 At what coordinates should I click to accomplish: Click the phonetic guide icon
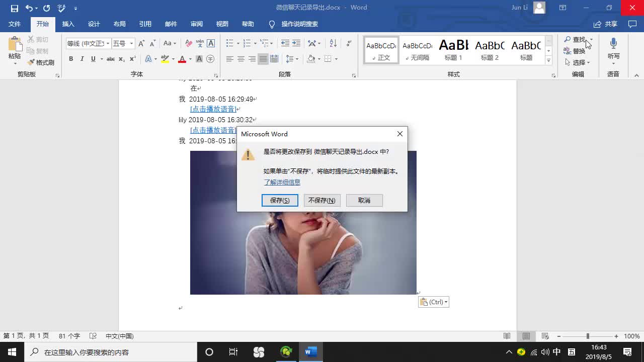[200, 43]
